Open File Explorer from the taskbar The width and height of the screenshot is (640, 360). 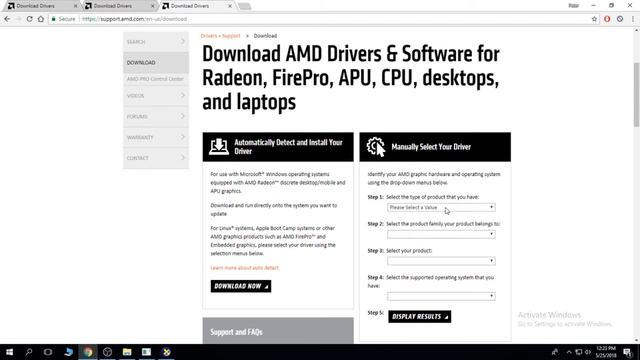tap(127, 352)
